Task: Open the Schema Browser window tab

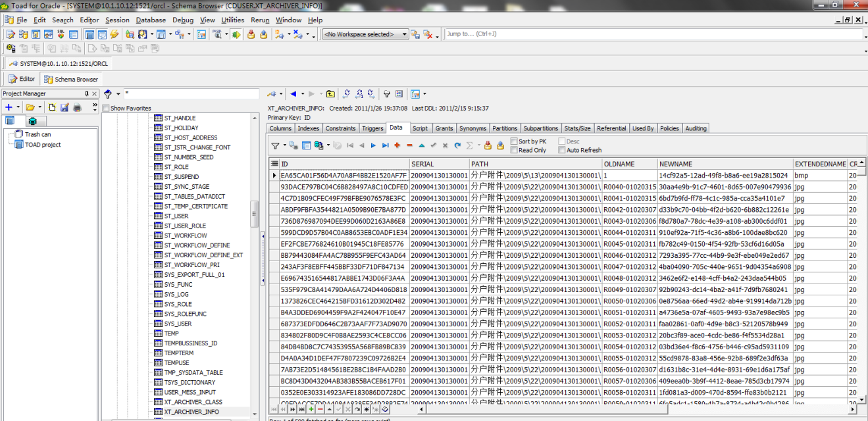Action: point(71,79)
